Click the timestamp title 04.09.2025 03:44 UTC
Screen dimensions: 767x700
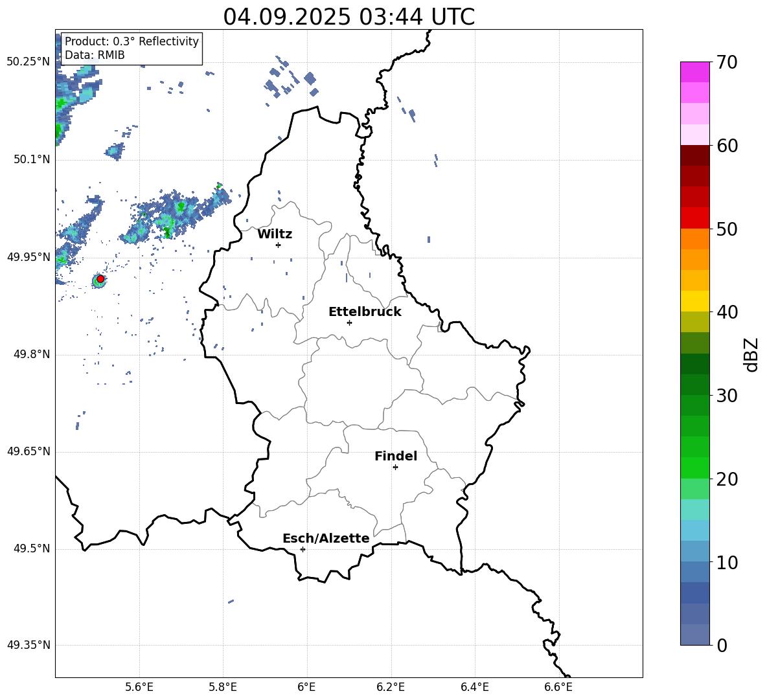tap(349, 17)
